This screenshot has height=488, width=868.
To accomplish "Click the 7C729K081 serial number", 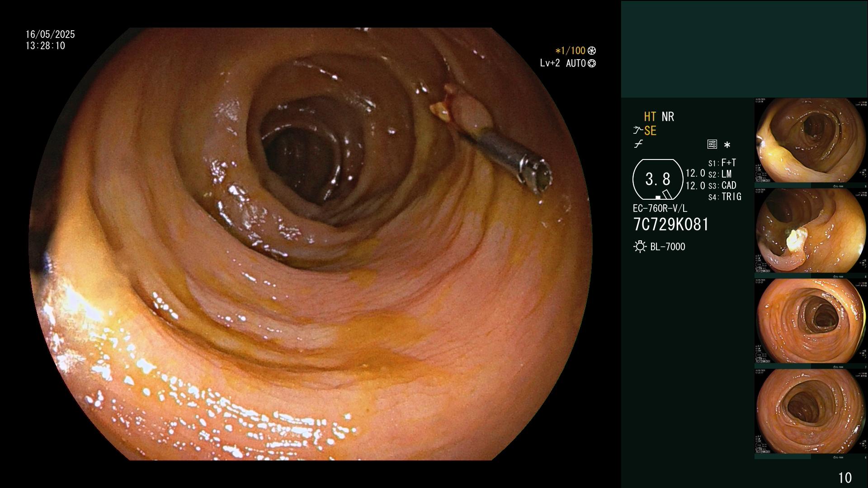I will 671,225.
